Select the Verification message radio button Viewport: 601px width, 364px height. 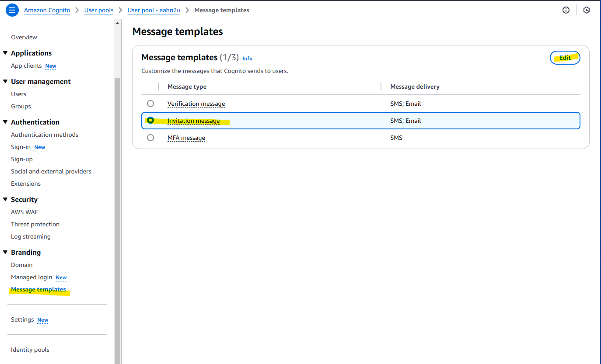coord(150,104)
